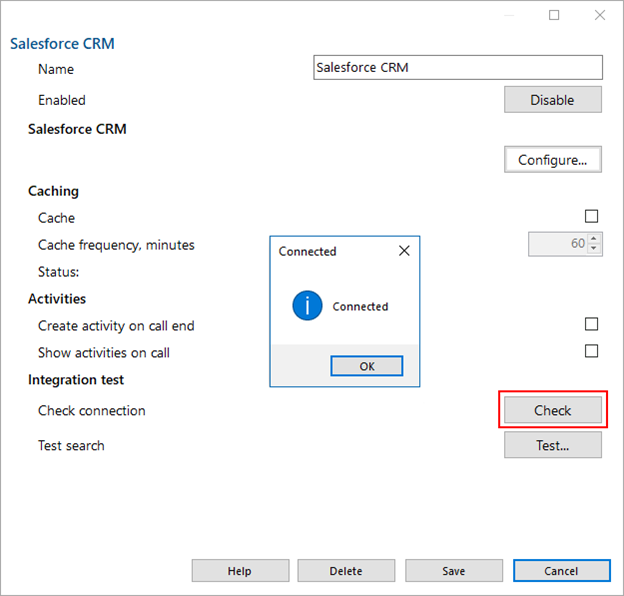Click the Create activity on call end label
Image resolution: width=624 pixels, height=596 pixels.
coord(116,326)
